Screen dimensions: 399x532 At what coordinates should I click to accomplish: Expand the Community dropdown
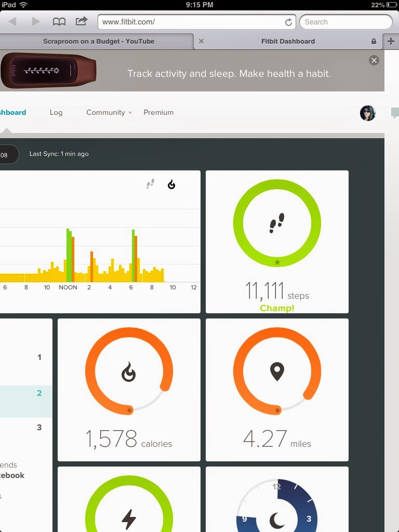[x=109, y=112]
